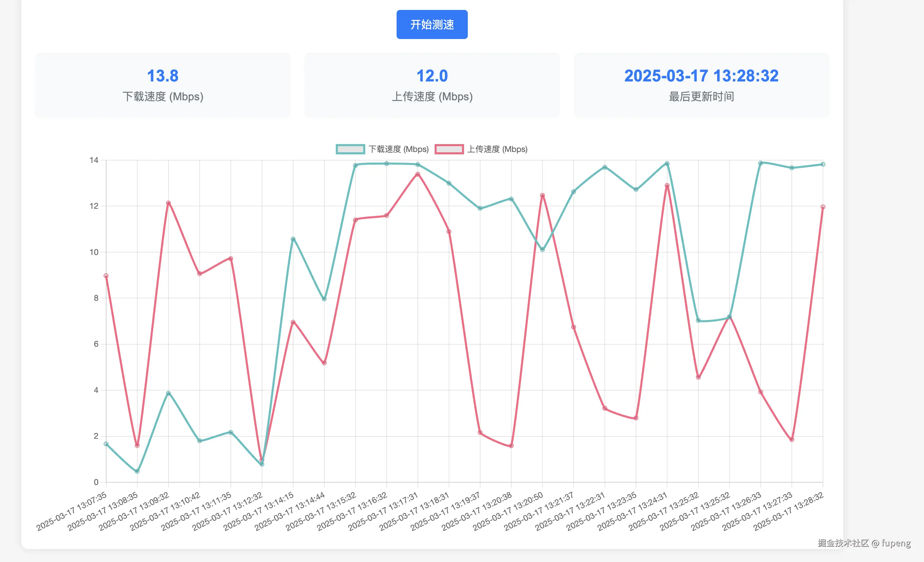Click the 下载速度 (Mbps) legend label
The height and width of the screenshot is (562, 924).
point(398,149)
